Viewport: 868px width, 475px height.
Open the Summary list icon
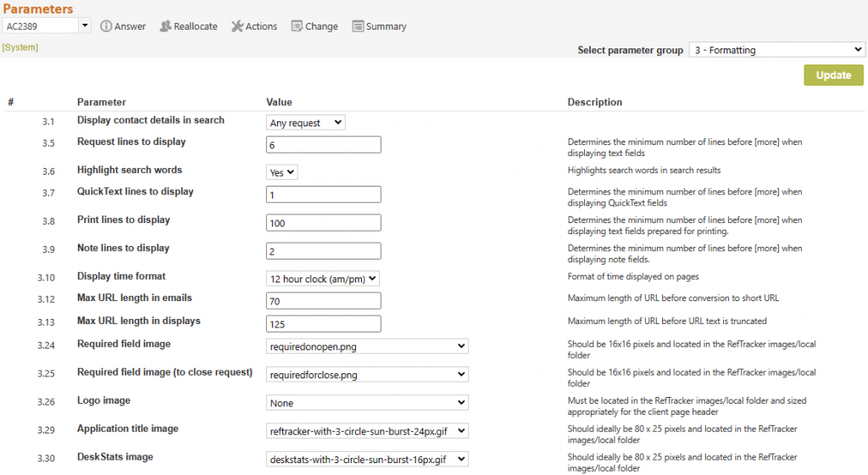point(358,26)
